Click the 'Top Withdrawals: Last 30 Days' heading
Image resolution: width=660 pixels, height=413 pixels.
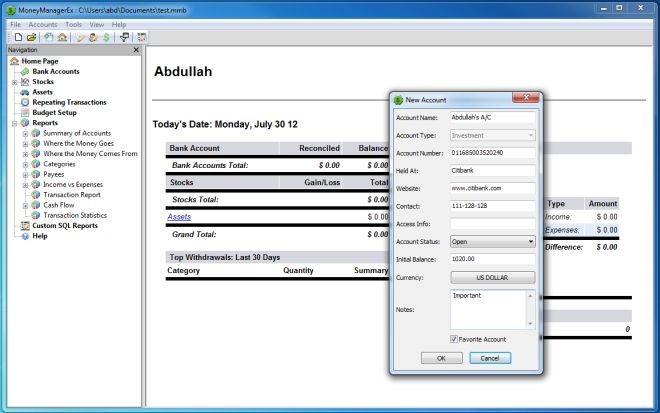(x=225, y=257)
